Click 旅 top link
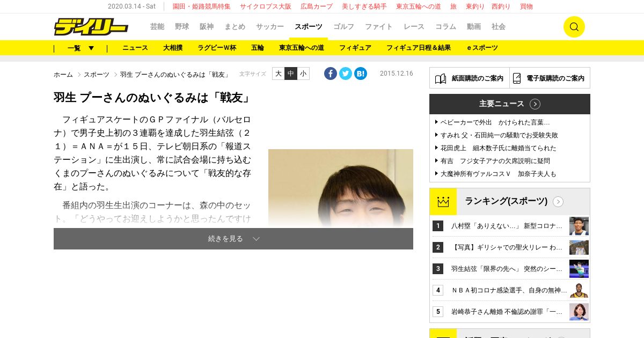 click(x=453, y=6)
